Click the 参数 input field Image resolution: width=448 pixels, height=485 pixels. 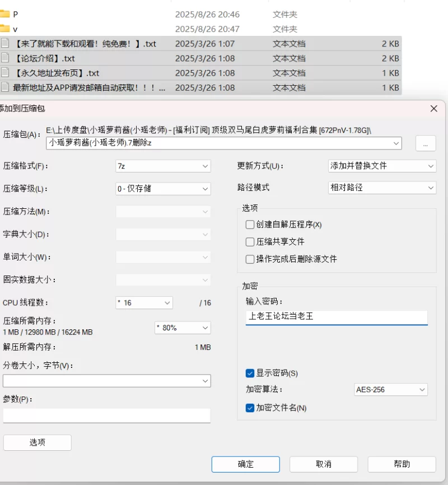pyautogui.click(x=107, y=415)
